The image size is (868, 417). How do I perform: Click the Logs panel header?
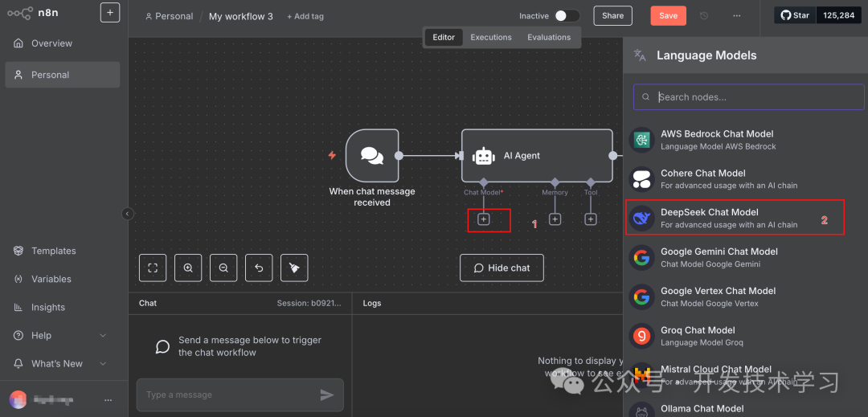click(x=372, y=303)
